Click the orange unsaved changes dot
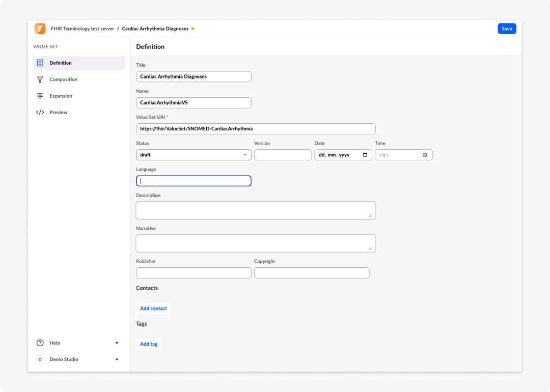The height and width of the screenshot is (392, 550). [193, 29]
